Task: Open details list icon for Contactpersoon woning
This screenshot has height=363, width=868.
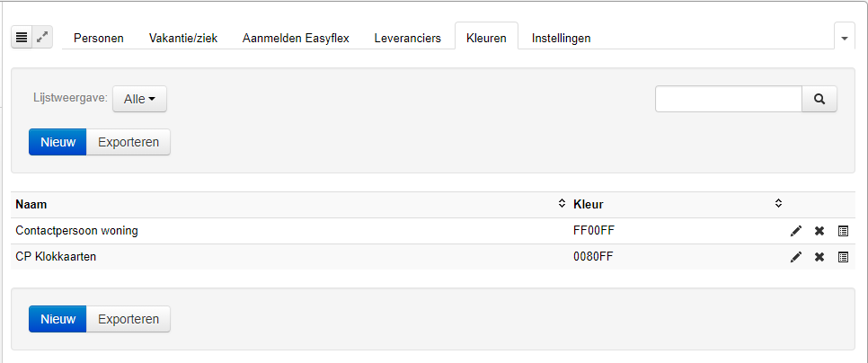Action: (843, 231)
